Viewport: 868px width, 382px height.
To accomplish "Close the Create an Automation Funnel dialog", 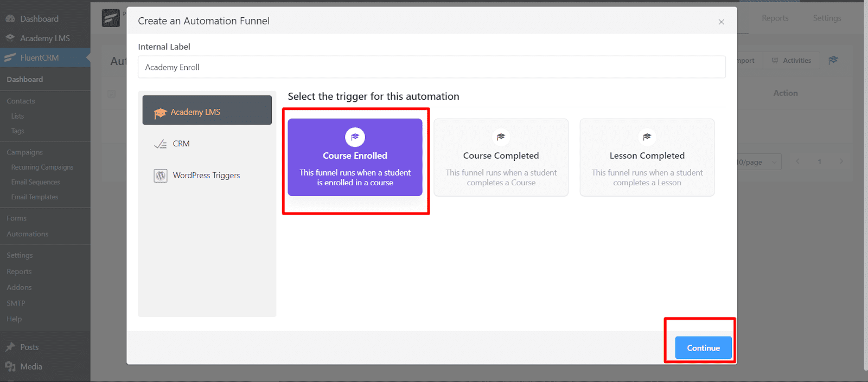I will (x=721, y=22).
